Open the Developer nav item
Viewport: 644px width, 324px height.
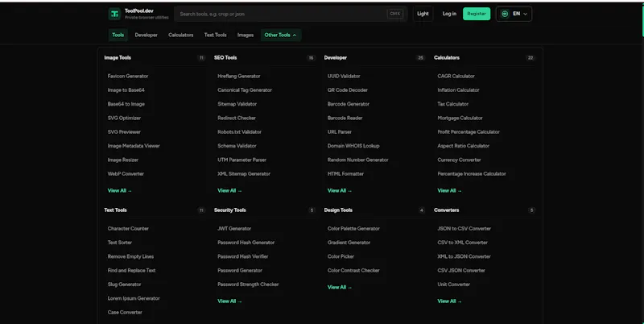pos(147,35)
